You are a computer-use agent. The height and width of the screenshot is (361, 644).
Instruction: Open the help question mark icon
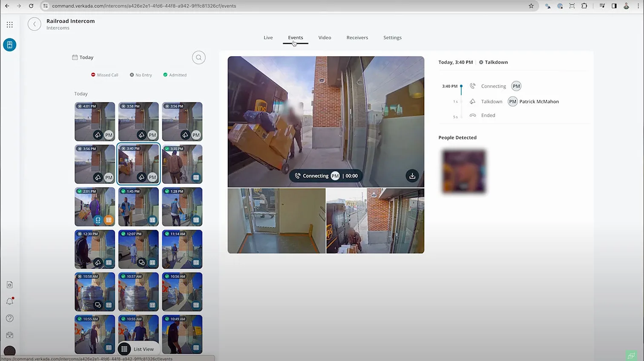click(x=9, y=318)
